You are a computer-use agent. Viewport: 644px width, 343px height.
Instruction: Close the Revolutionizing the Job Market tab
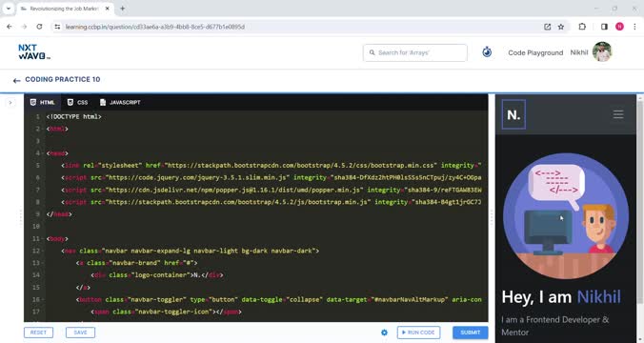coord(108,9)
